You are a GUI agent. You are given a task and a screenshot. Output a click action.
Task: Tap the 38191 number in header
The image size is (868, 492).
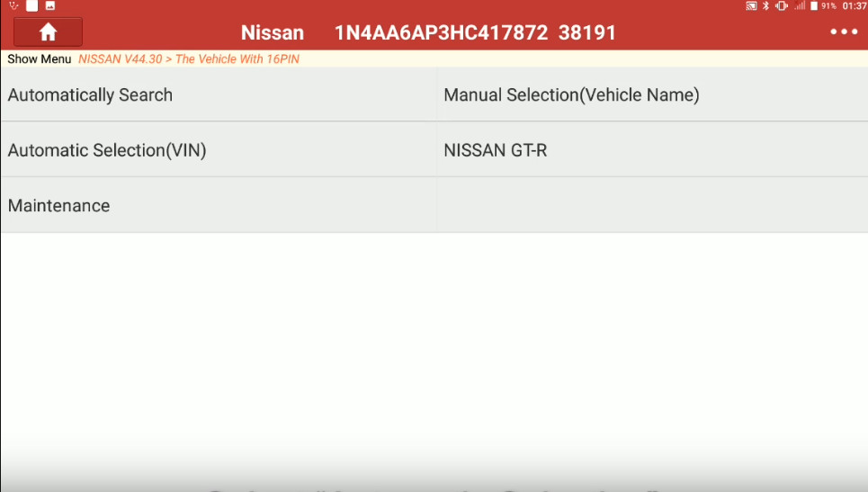[x=586, y=32]
